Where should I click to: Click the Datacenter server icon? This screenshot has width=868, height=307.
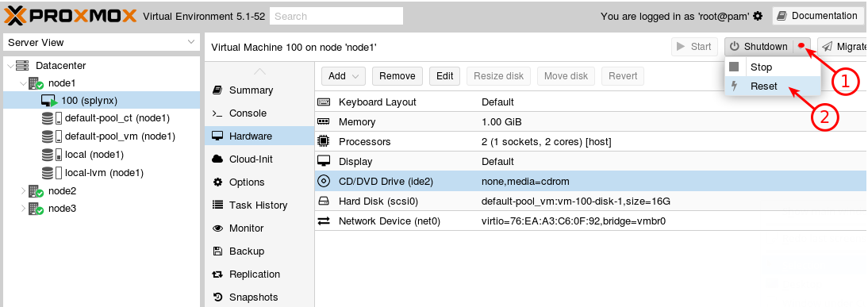point(22,65)
